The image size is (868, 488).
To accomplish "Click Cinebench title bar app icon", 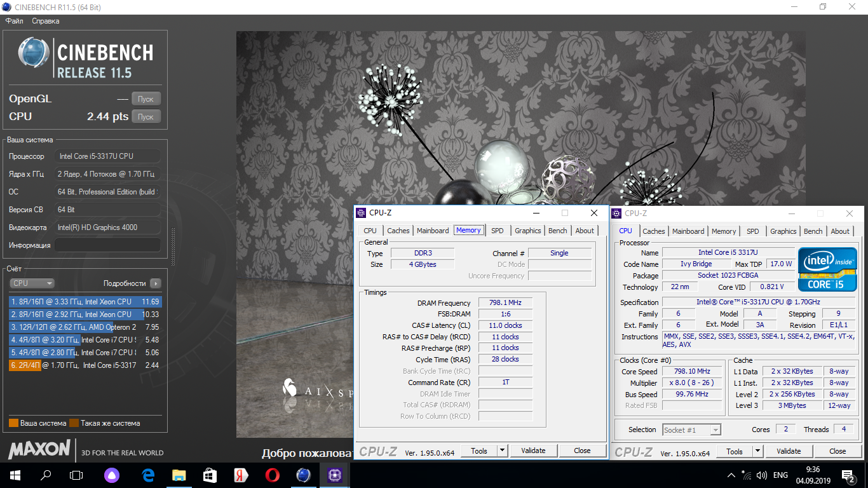I will tap(6, 7).
